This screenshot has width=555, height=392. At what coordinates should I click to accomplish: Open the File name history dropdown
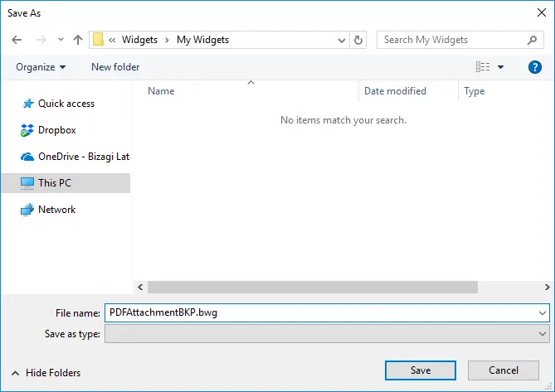click(x=543, y=312)
